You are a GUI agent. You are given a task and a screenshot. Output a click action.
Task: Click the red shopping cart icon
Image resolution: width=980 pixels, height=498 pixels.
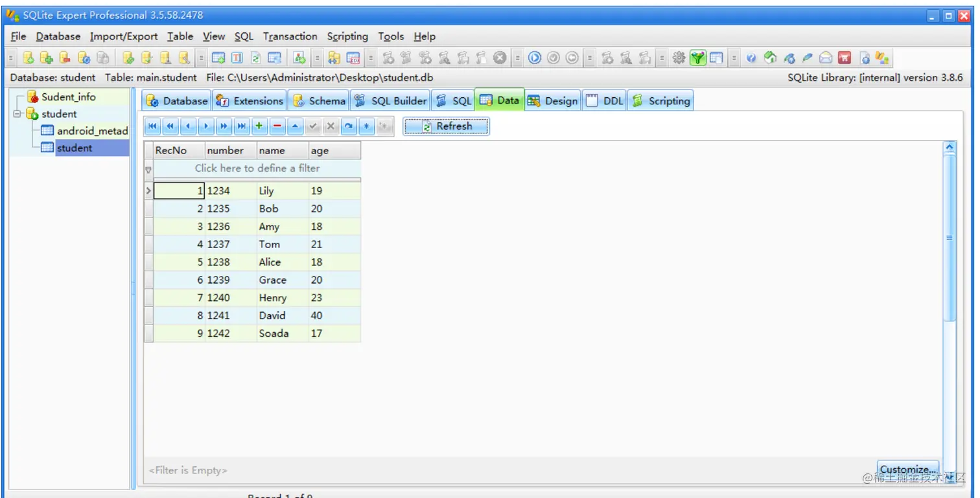844,58
